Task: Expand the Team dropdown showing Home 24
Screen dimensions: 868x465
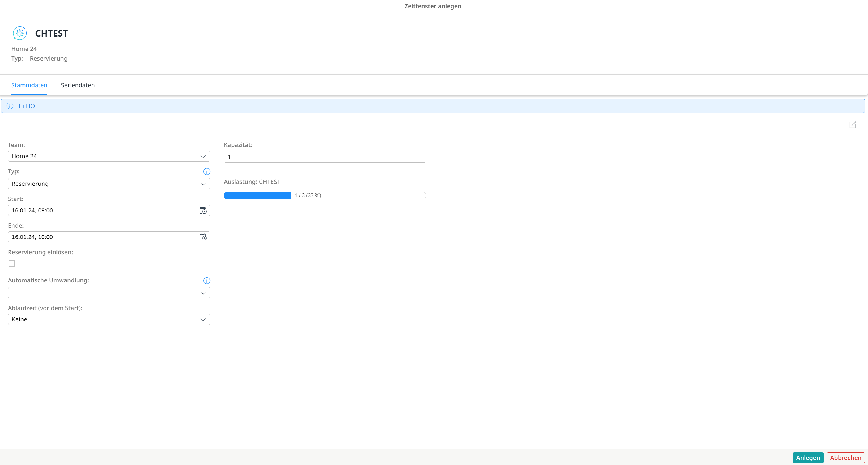Action: point(109,156)
